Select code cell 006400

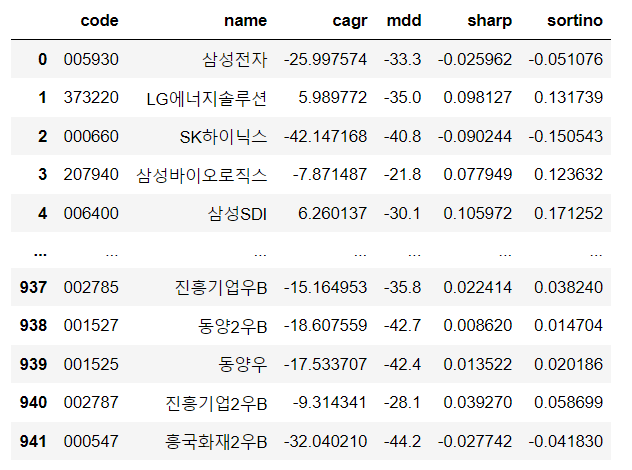(x=91, y=213)
